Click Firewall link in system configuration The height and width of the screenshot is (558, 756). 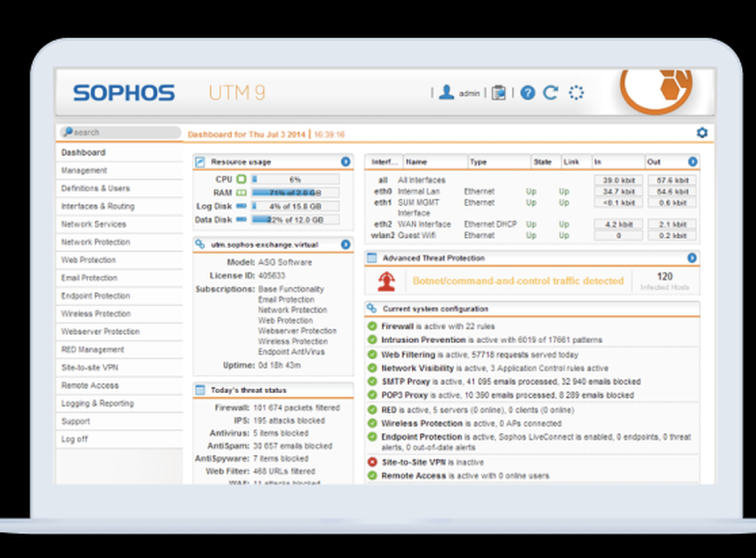(x=398, y=327)
